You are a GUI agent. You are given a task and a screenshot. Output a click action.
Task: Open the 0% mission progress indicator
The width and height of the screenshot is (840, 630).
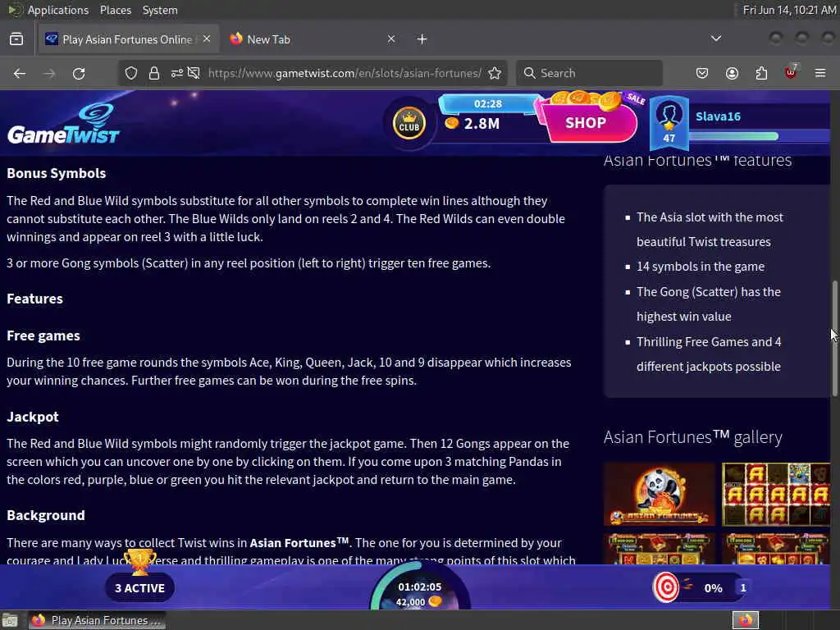(x=713, y=588)
